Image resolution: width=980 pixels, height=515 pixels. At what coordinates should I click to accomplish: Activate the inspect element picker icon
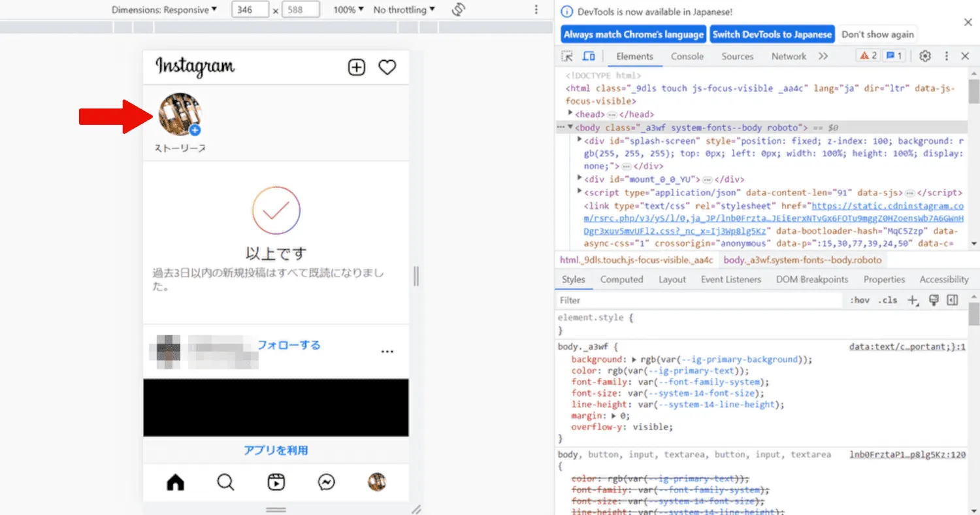click(x=567, y=56)
